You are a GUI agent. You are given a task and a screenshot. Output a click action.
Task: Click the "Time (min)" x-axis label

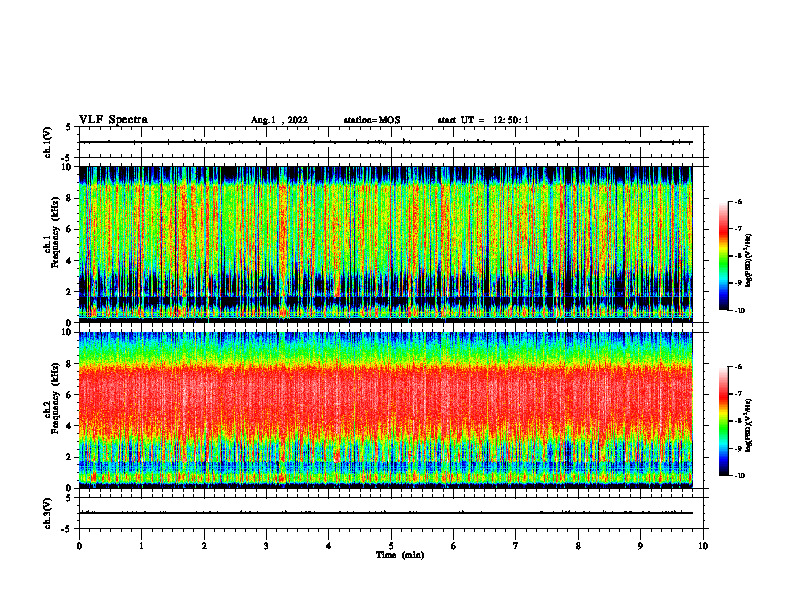(x=400, y=555)
